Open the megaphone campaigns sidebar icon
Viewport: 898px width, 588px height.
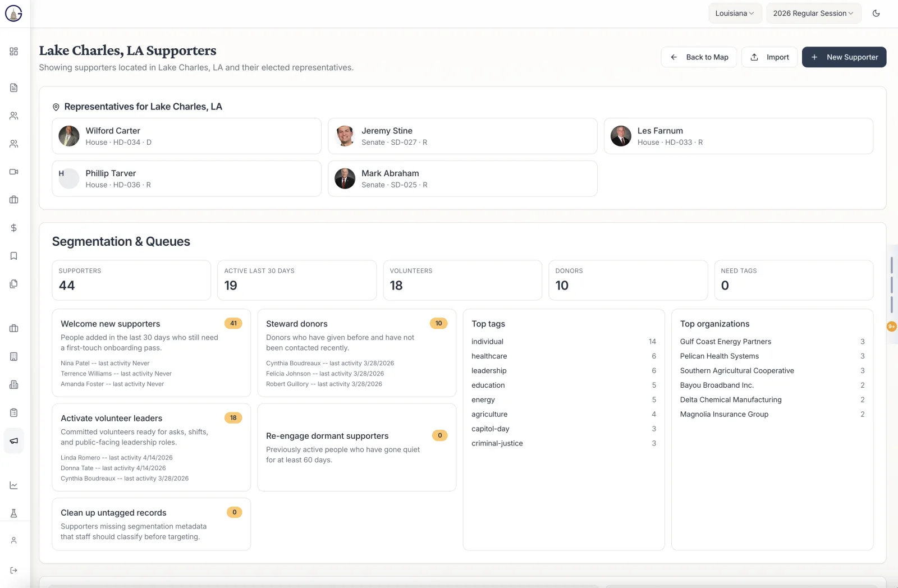(x=14, y=441)
